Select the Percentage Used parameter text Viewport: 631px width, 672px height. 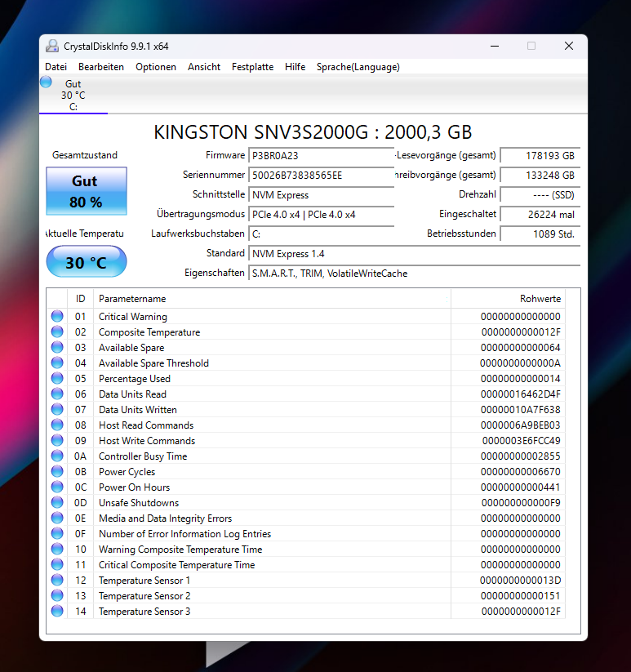pyautogui.click(x=135, y=379)
